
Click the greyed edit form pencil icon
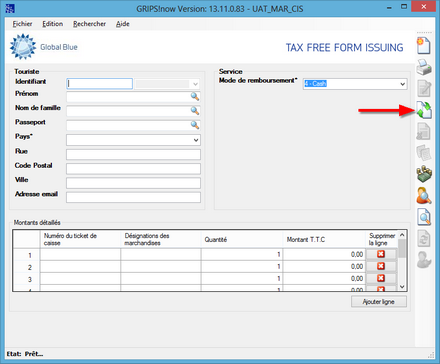(x=424, y=88)
